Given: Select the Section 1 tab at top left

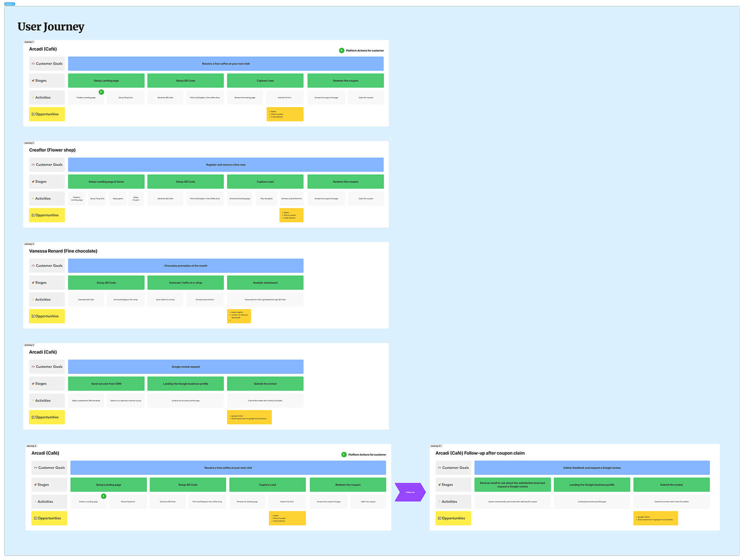Looking at the screenshot, I should (9, 3).
